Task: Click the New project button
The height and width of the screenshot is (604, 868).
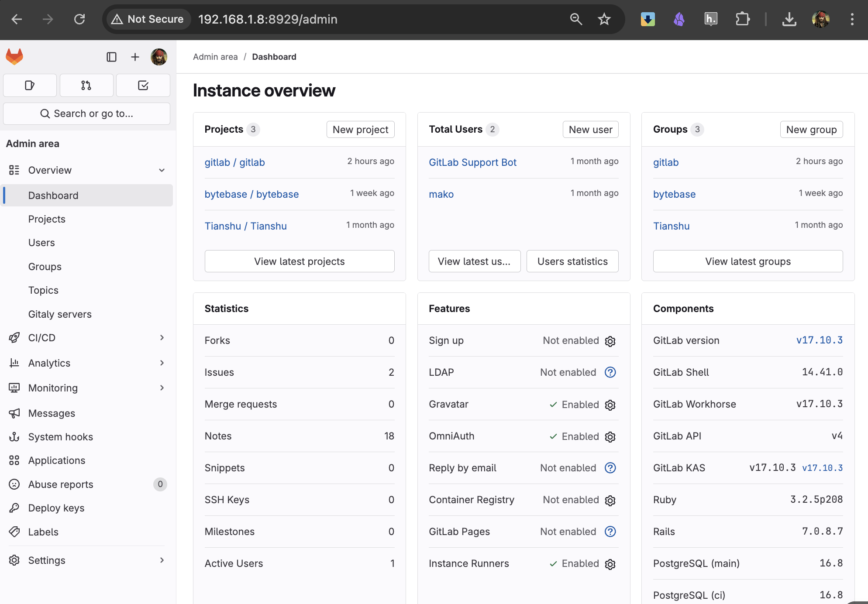Action: point(360,130)
